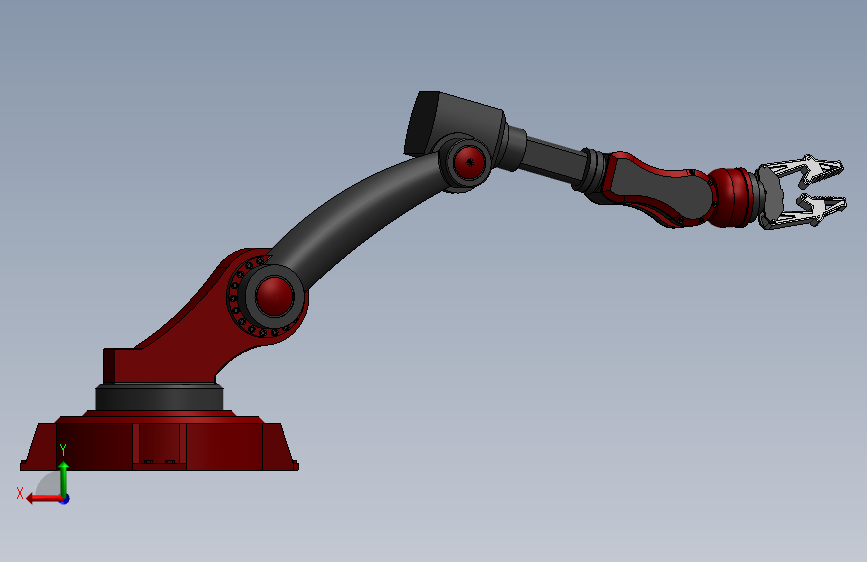The image size is (867, 562).
Task: Select the black turntable ring above base
Action: pyautogui.click(x=159, y=398)
